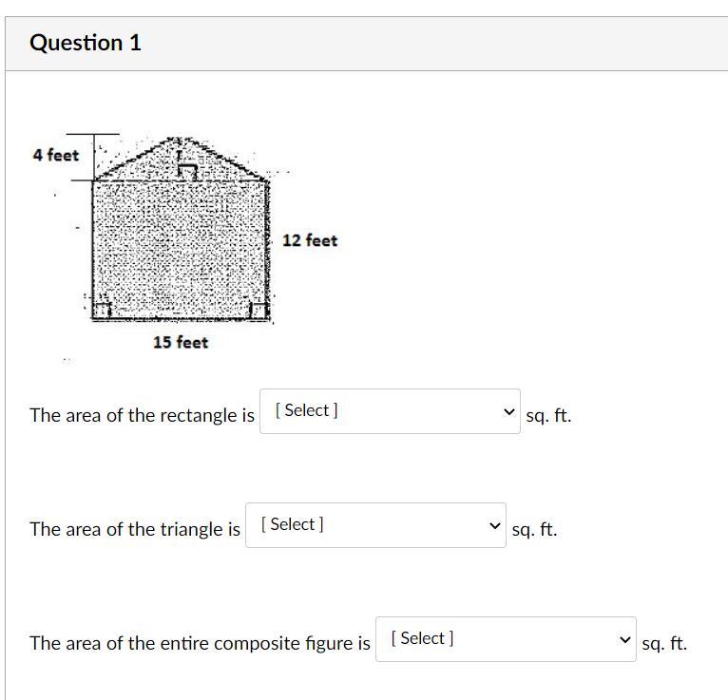Click the bottom-left right-angle marker of rectangle
This screenshot has width=728, height=700.
tap(102, 311)
